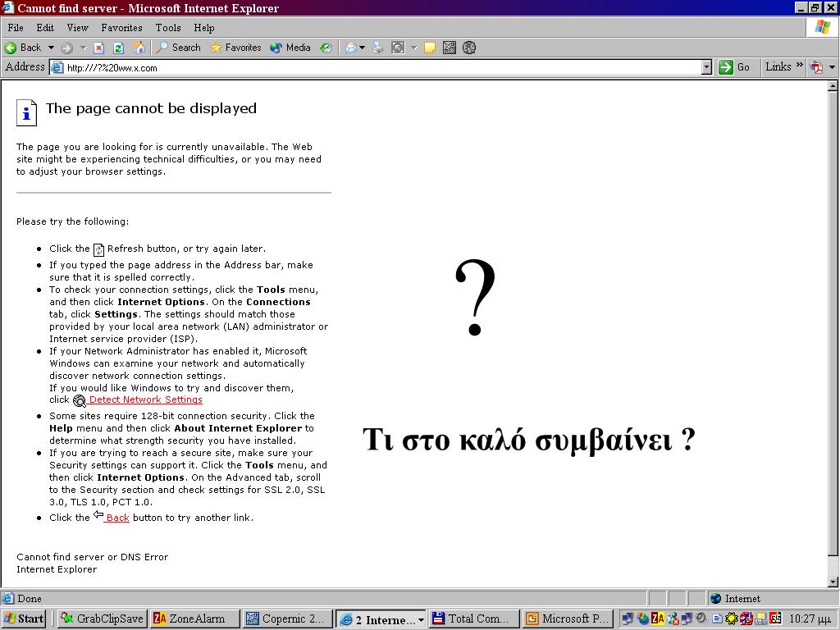Open the Back history dropdown arrow
This screenshot has height=630, width=840.
coord(51,48)
